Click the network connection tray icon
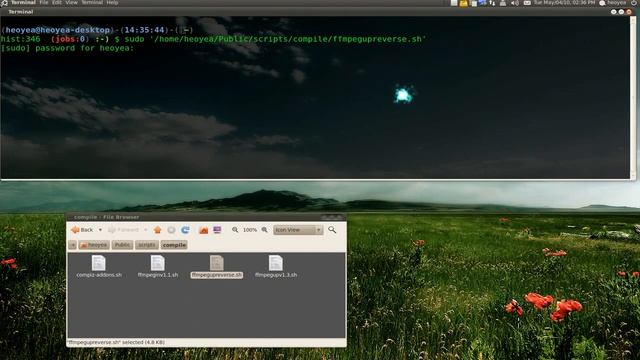Screen dimensions: 640x360 tap(492, 3)
